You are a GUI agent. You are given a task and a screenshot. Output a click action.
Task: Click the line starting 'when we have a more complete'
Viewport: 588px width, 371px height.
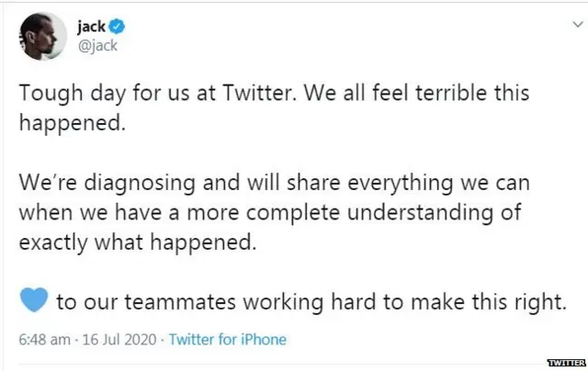tap(270, 212)
